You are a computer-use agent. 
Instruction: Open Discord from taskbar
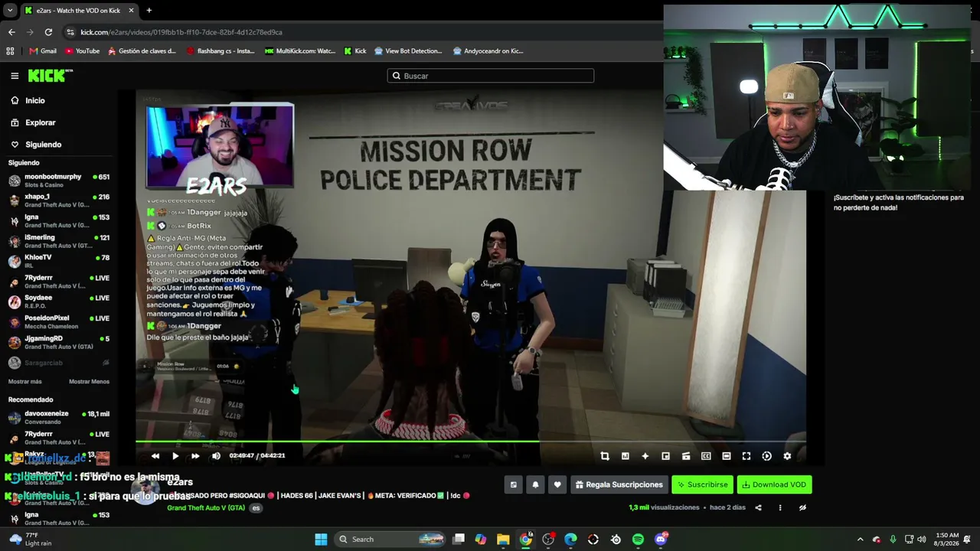click(661, 540)
